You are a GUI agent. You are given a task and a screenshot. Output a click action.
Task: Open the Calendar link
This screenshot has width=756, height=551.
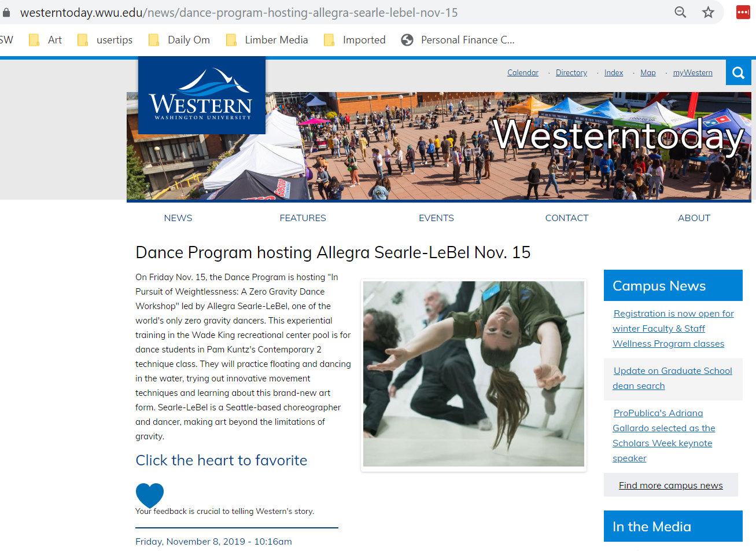[523, 72]
